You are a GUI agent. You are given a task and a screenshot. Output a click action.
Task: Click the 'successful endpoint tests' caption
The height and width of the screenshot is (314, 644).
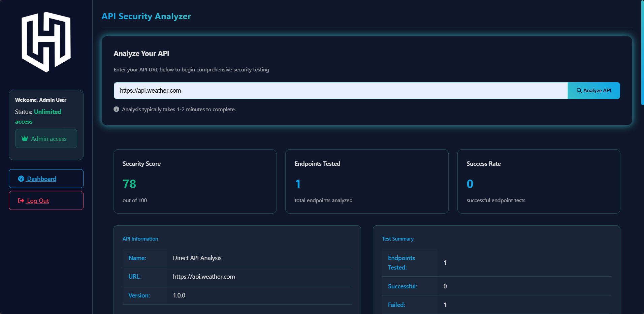tap(496, 200)
